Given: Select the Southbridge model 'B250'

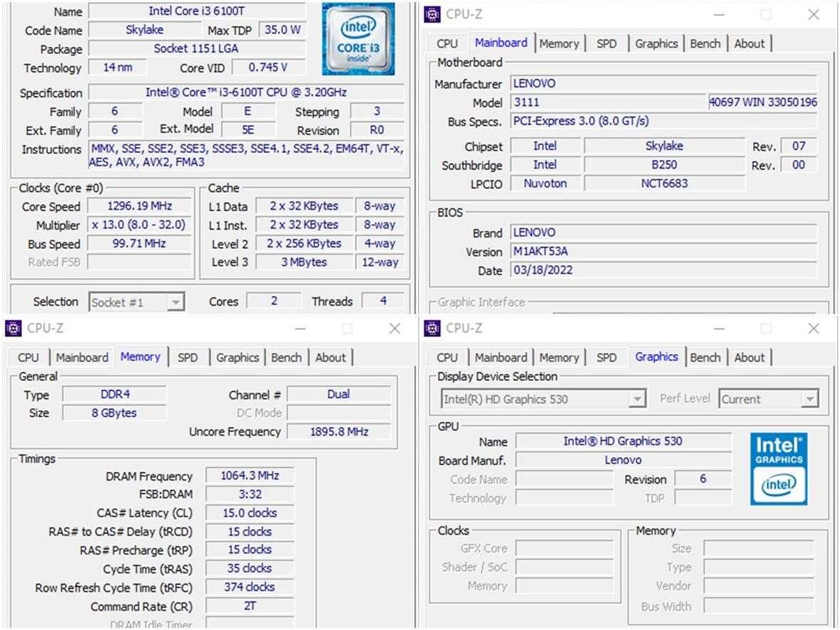Looking at the screenshot, I should pos(664,165).
